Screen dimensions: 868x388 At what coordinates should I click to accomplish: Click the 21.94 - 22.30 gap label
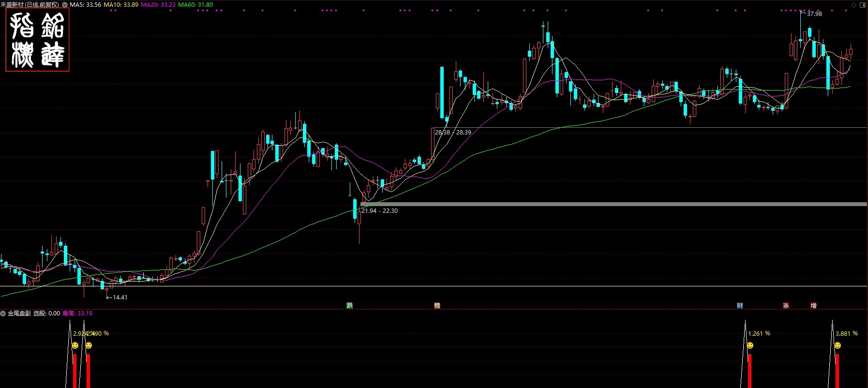click(380, 211)
